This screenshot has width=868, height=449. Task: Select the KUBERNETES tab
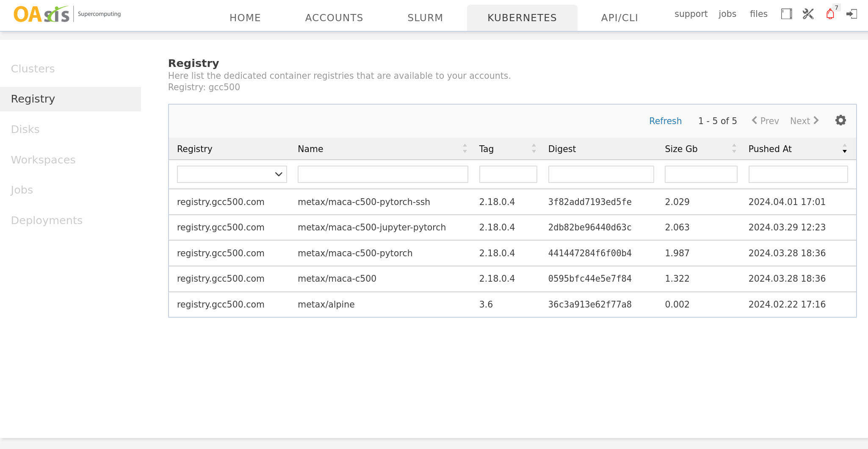coord(522,18)
